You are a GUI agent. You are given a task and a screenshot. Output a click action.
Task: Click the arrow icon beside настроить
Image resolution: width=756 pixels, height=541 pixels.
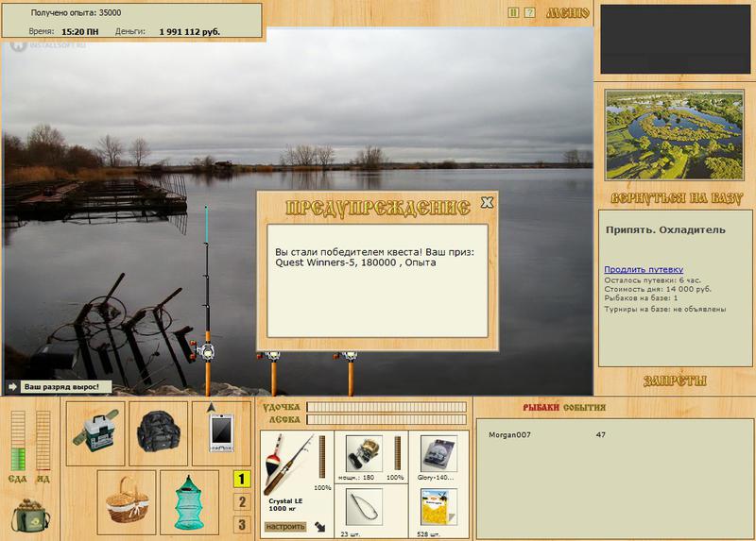click(319, 527)
